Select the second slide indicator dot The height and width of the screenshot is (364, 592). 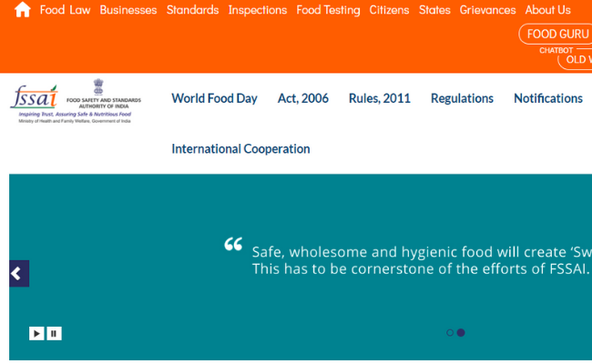[x=461, y=333]
